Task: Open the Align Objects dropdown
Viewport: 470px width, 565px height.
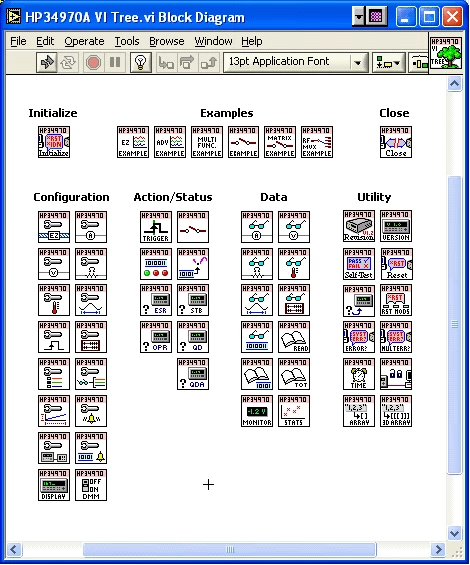Action: coord(388,63)
